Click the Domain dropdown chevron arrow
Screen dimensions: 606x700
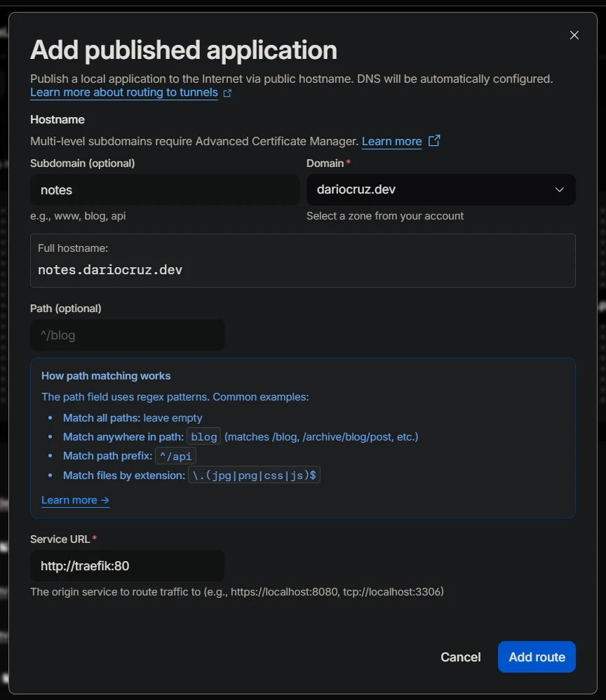pyautogui.click(x=559, y=190)
